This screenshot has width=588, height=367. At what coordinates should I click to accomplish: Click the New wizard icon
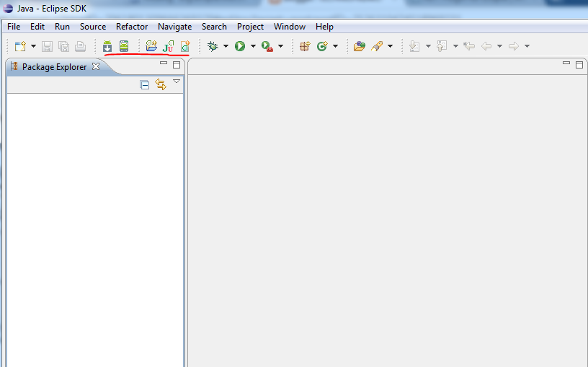pyautogui.click(x=20, y=46)
